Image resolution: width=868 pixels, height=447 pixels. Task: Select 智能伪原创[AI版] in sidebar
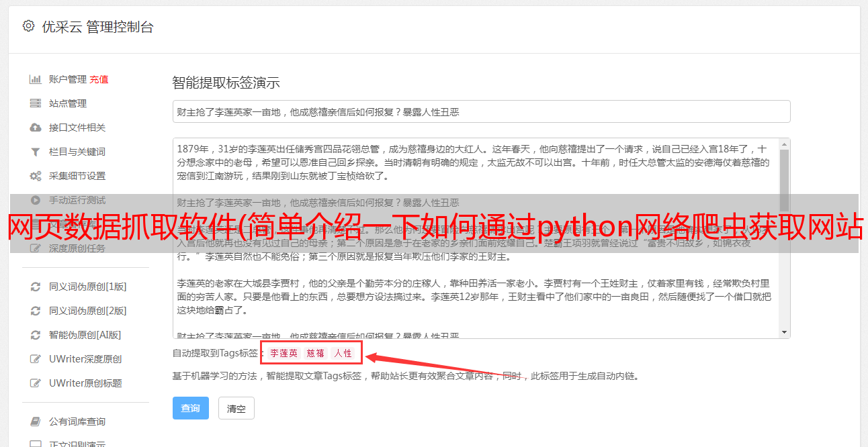(x=85, y=335)
